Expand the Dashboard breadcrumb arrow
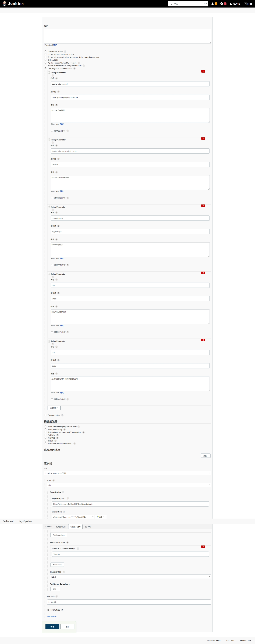Screen dimensions: 255x644 click(17, 521)
